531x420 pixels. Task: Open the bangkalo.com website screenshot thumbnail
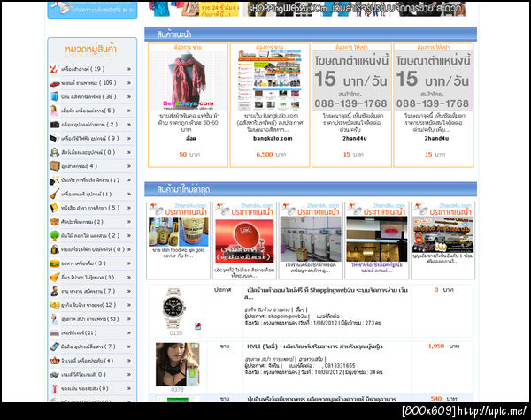270,80
